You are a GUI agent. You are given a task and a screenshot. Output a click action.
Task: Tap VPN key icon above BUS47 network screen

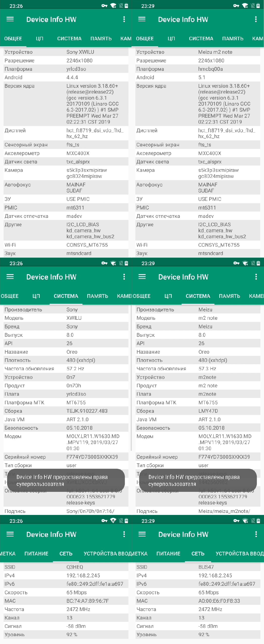(x=236, y=520)
